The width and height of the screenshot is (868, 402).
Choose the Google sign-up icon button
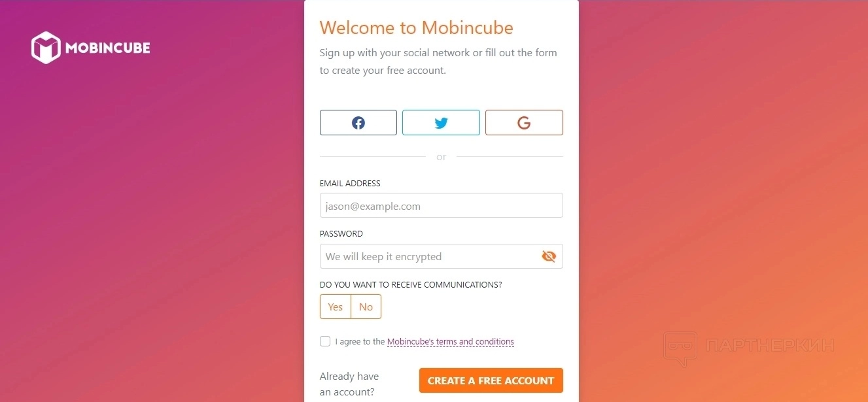(524, 123)
